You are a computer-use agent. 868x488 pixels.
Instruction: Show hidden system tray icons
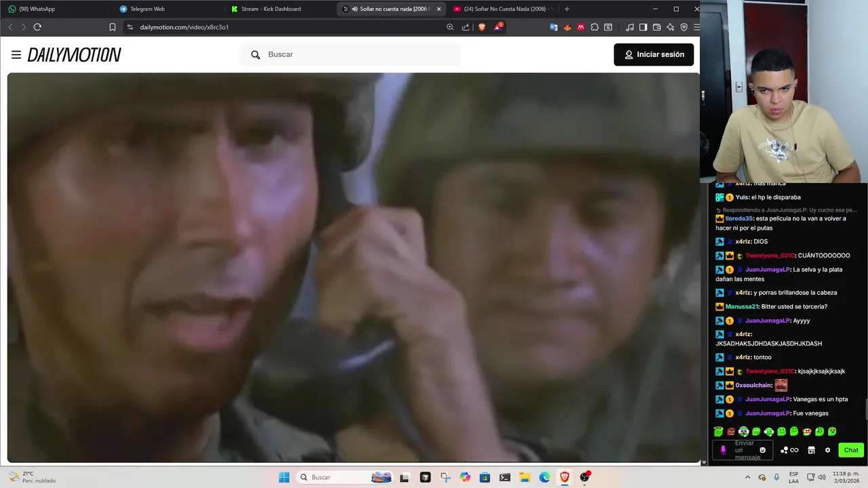(748, 477)
